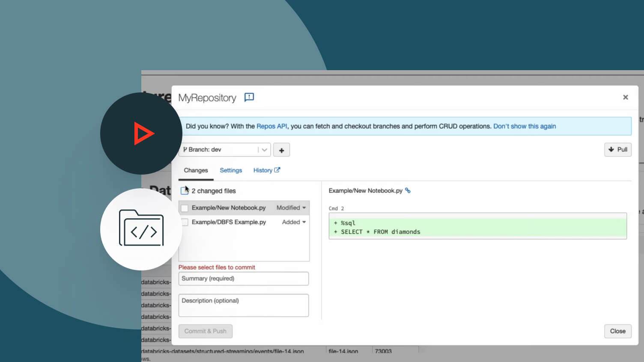This screenshot has height=362, width=644.
Task: Click the red play button icon
Action: [x=143, y=134]
